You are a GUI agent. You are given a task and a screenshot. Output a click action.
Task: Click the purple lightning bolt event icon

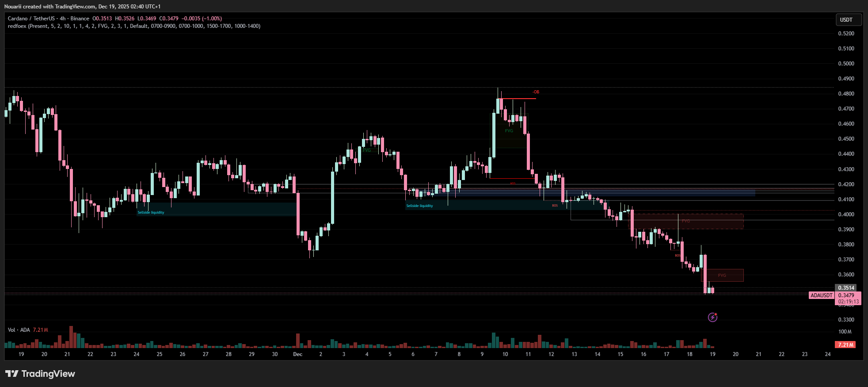(712, 317)
